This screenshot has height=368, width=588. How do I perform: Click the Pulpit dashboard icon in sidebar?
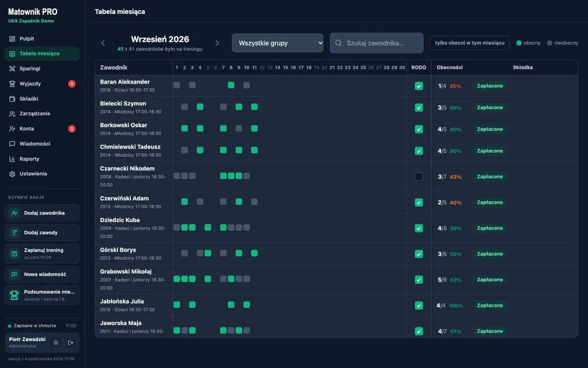point(12,39)
